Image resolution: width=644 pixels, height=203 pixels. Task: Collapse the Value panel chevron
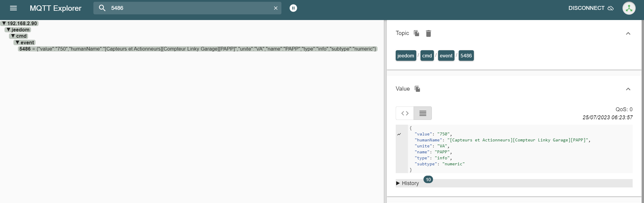point(628,89)
